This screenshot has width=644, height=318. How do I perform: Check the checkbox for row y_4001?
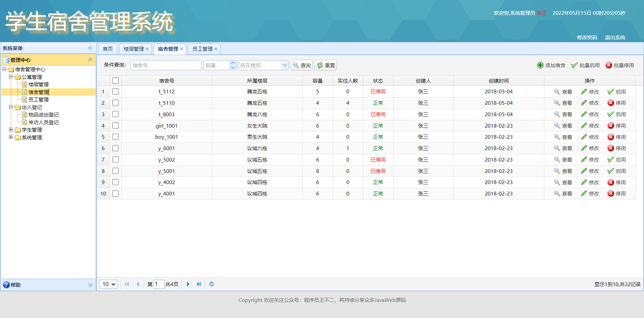coord(115,193)
